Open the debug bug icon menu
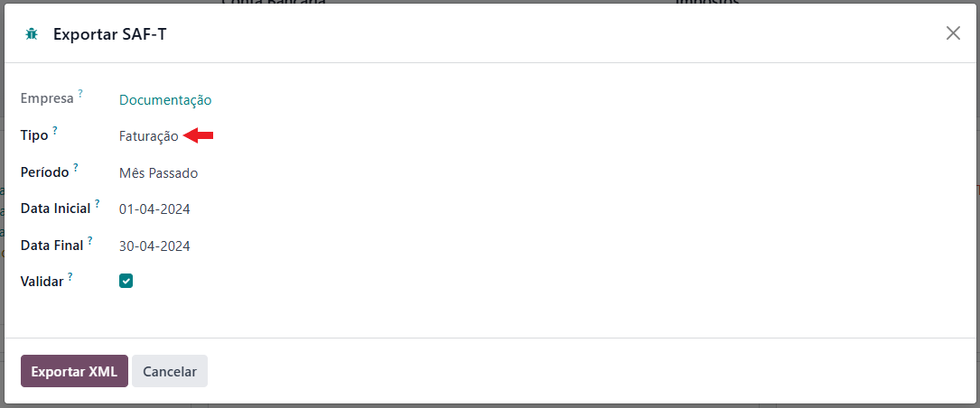This screenshot has width=980, height=408. 32,33
